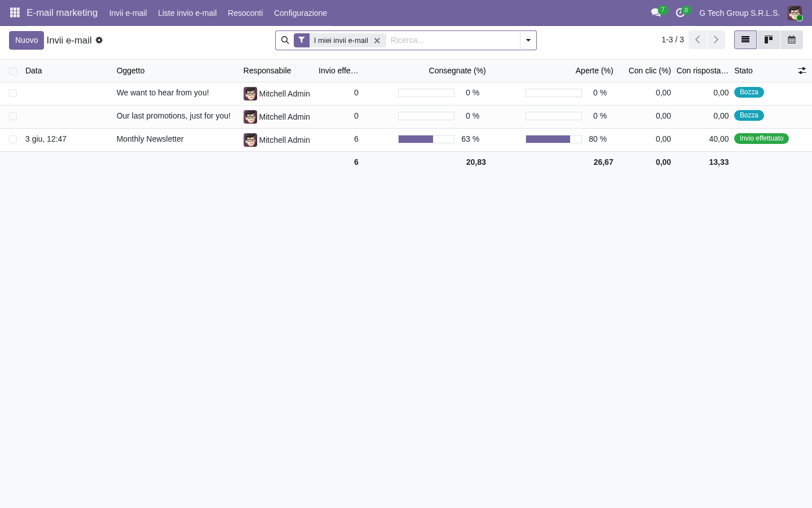
Task: Click the delivered progress bar of 'We want to hear' row
Action: [426, 93]
